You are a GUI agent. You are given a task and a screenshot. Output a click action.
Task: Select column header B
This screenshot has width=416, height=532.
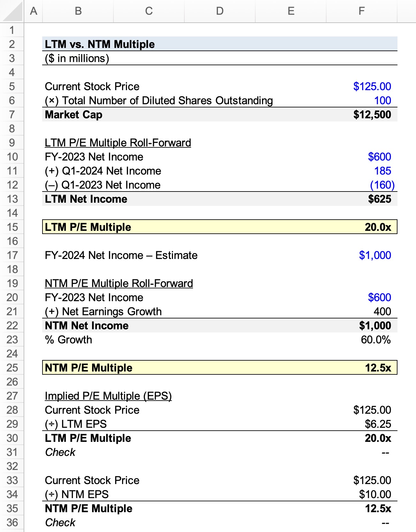[78, 11]
